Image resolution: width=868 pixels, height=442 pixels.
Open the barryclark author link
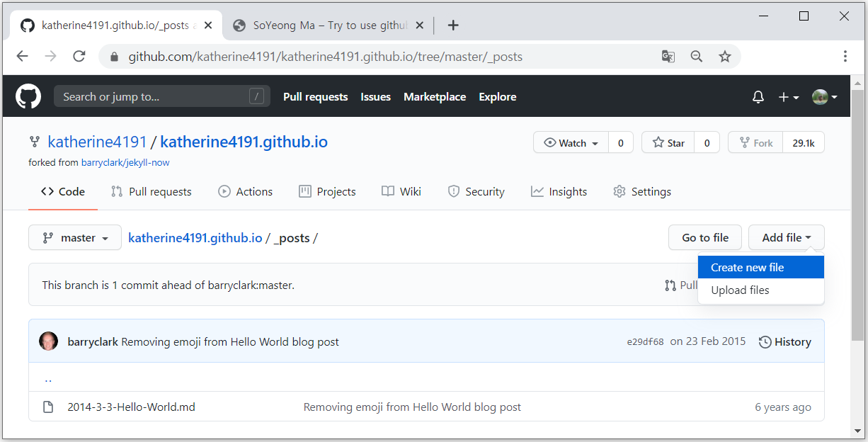coord(93,342)
